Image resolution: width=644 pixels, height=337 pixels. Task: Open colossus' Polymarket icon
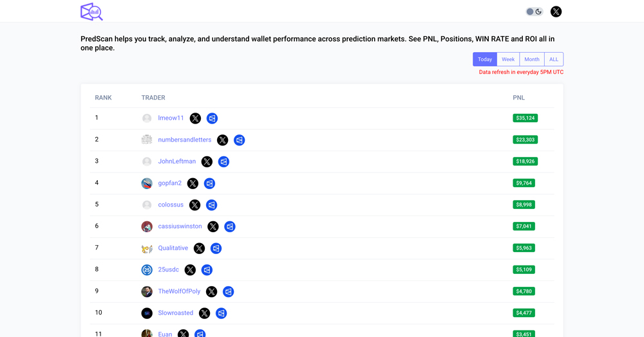pos(211,205)
